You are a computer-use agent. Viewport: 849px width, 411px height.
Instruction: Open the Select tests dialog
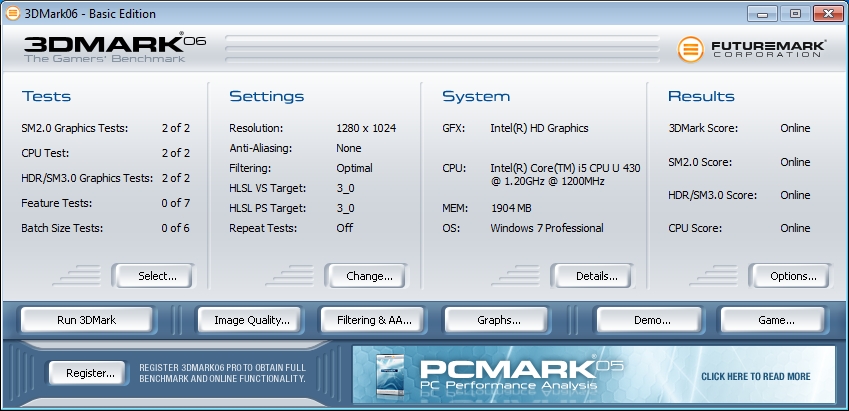coord(153,276)
